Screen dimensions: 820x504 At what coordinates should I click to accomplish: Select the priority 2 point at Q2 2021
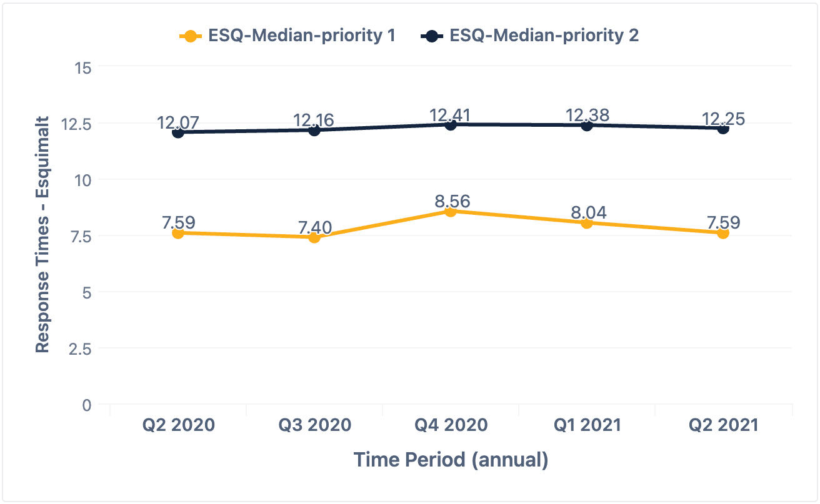click(x=723, y=128)
